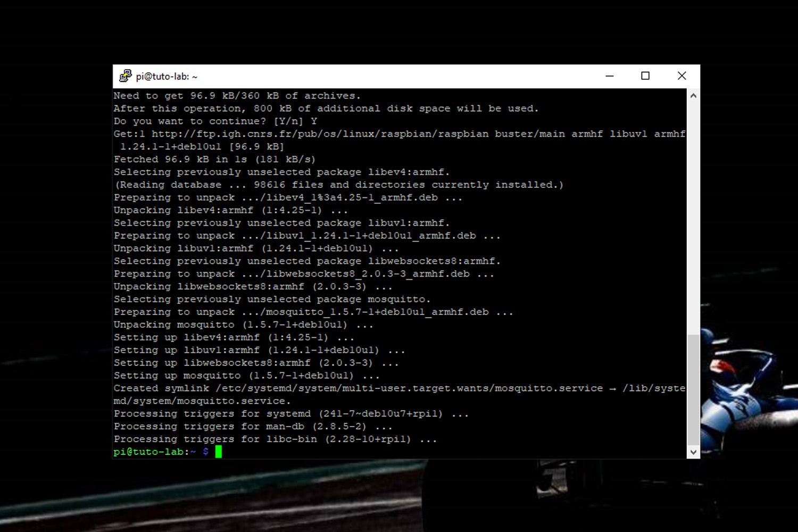Image resolution: width=798 pixels, height=532 pixels.
Task: Click the window title 'pi@tuto-lab: ~'
Action: pyautogui.click(x=167, y=77)
